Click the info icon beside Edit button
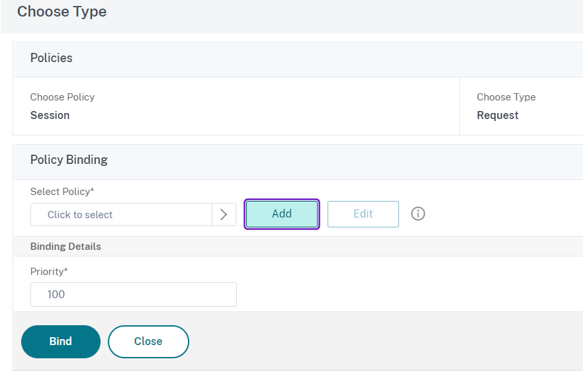Viewport: 583px width, 392px height. click(418, 214)
